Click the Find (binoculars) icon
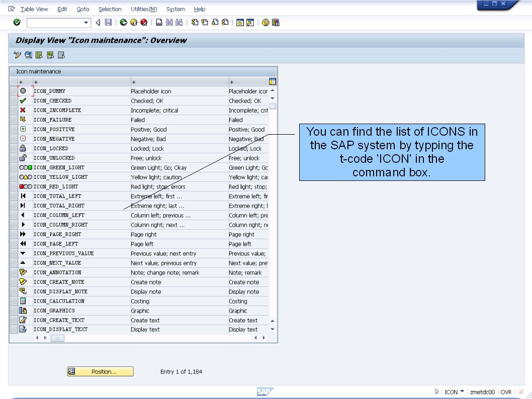532x399 pixels. (x=170, y=22)
